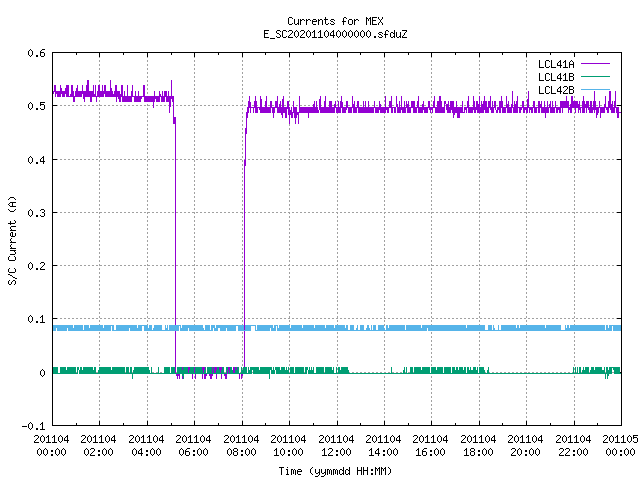
Task: Click the 20:00 x-axis time label
Action: pyautogui.click(x=525, y=452)
